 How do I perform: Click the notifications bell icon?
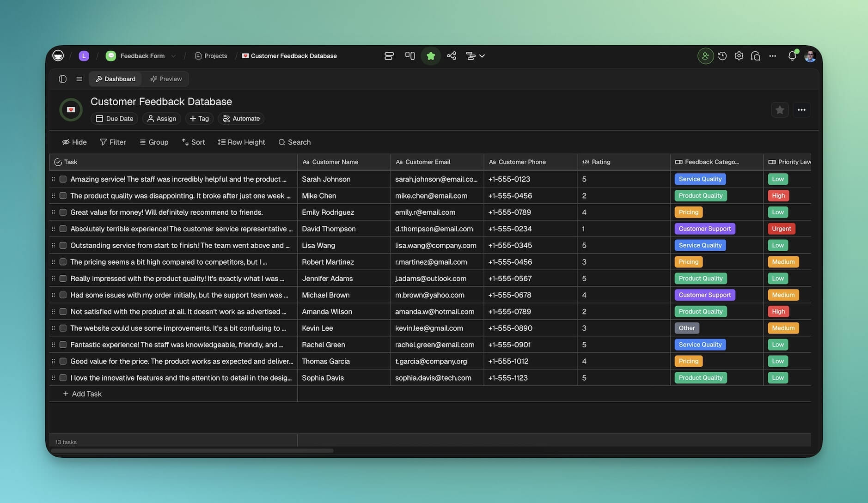(x=792, y=56)
